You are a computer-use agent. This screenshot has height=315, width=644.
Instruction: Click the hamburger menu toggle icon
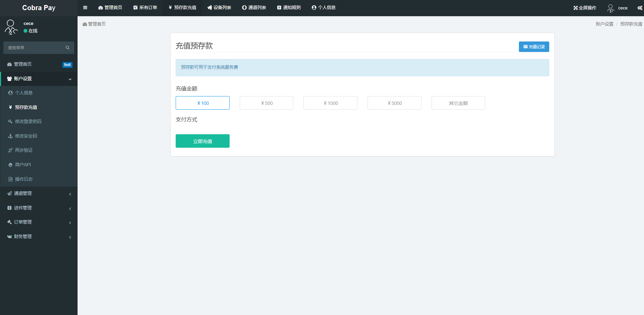click(x=85, y=8)
